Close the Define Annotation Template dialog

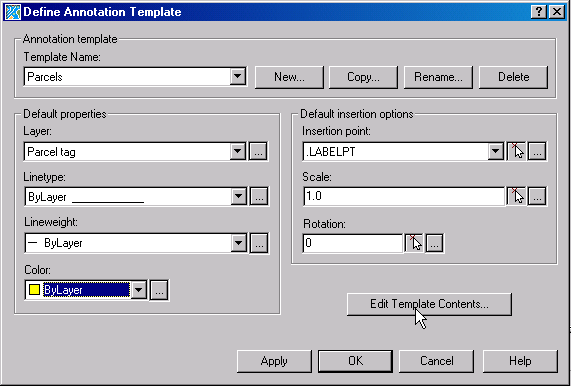coord(557,12)
